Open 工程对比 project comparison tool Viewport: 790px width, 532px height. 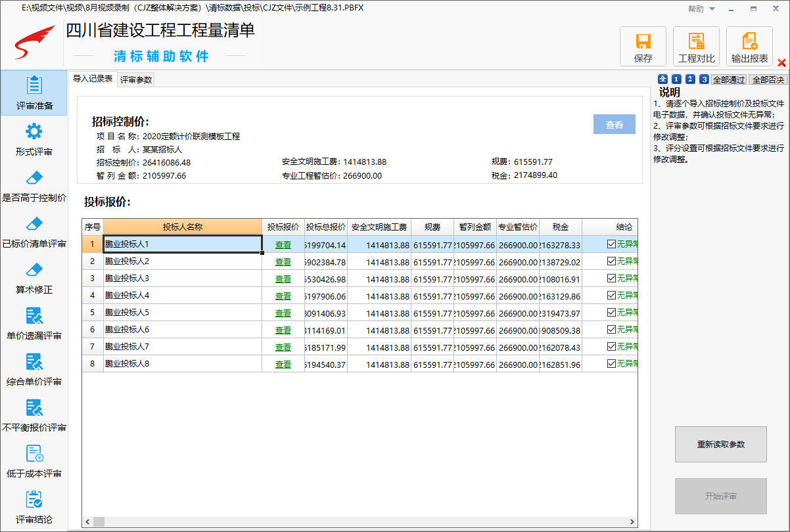coord(697,47)
